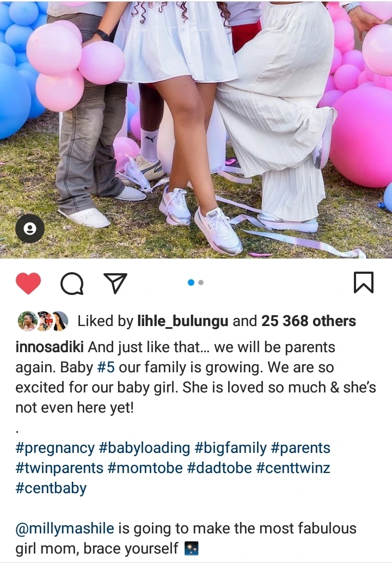The image size is (392, 565).
Task: View list of 25 368 others likes
Action: pyautogui.click(x=308, y=321)
